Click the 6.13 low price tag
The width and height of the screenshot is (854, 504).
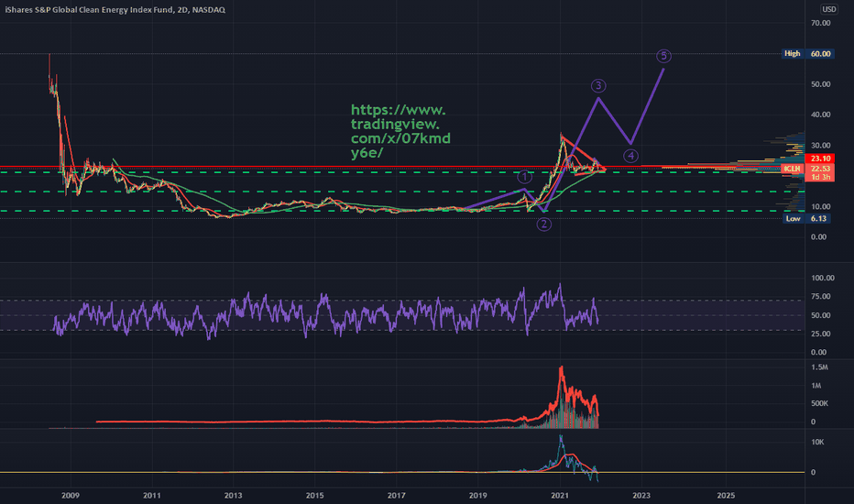tap(818, 218)
